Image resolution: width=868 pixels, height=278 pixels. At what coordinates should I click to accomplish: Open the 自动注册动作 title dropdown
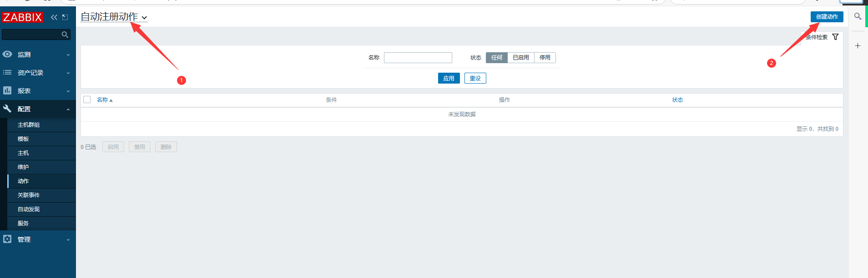(114, 17)
